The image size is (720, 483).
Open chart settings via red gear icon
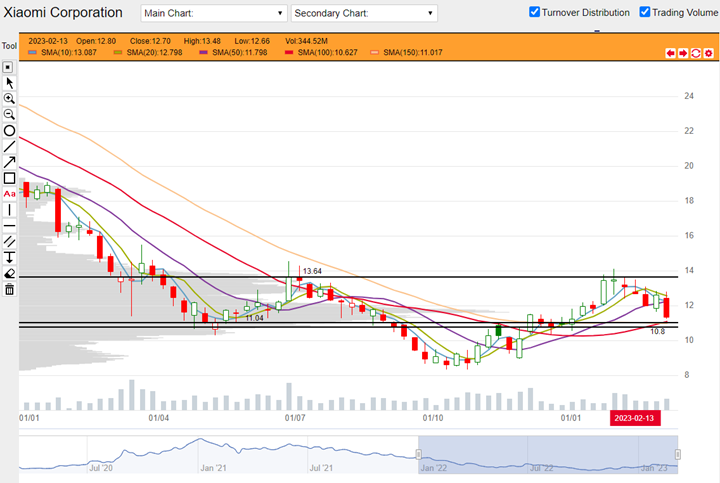(x=709, y=53)
